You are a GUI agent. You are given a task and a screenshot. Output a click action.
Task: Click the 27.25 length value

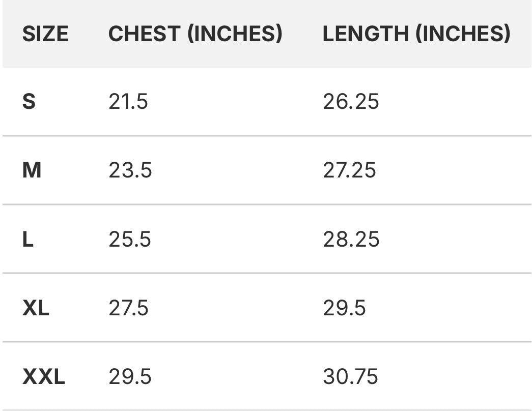point(349,170)
